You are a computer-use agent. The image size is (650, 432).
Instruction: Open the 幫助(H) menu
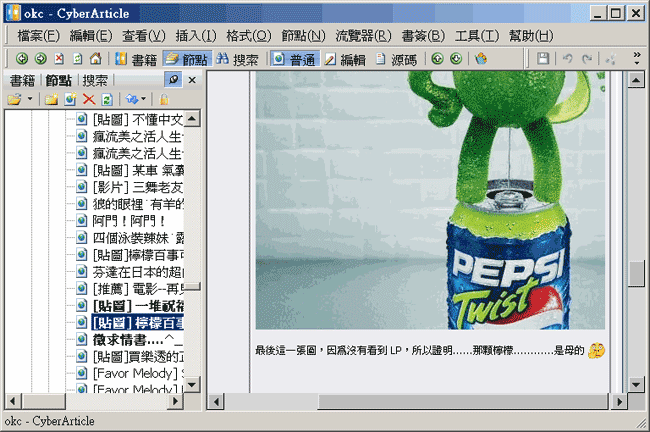(x=531, y=36)
